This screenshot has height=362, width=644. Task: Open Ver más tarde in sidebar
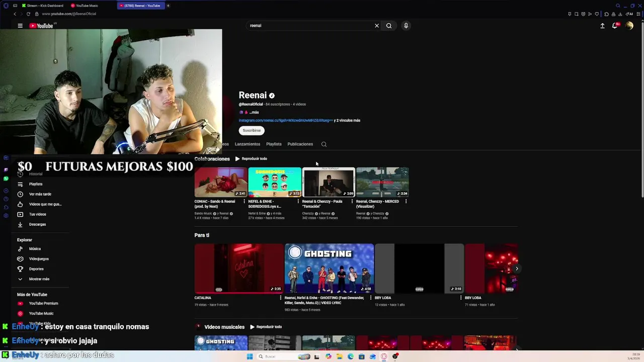point(40,194)
